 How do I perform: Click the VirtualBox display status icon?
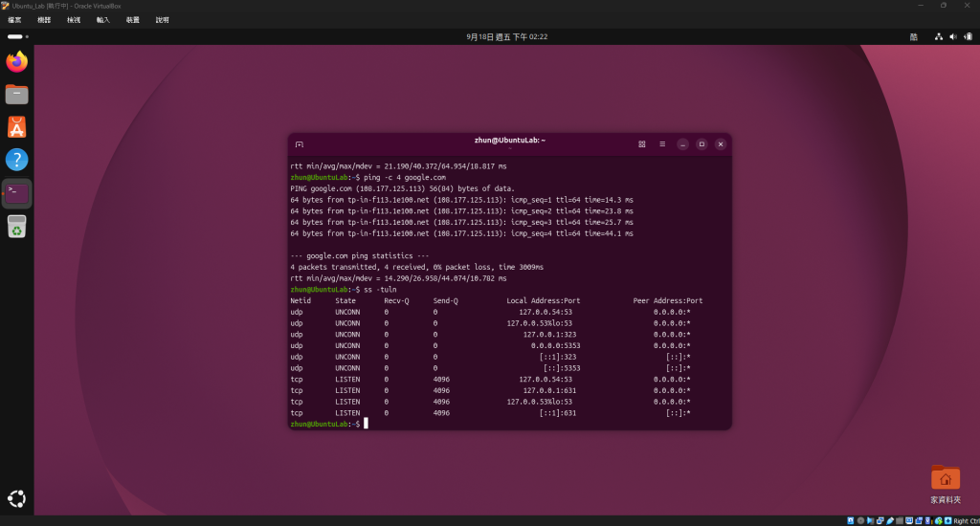[x=909, y=520]
